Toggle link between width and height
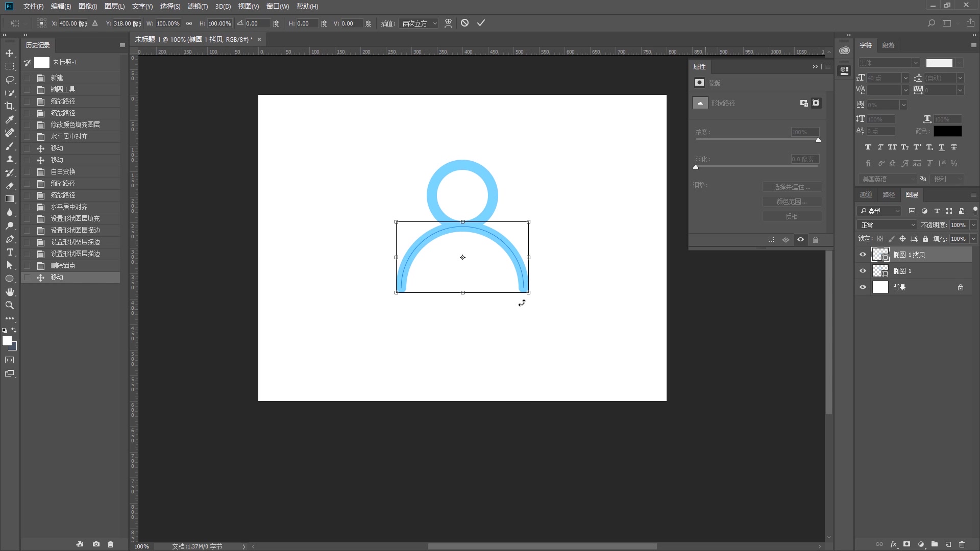Screen dimensions: 980x551 tap(189, 23)
